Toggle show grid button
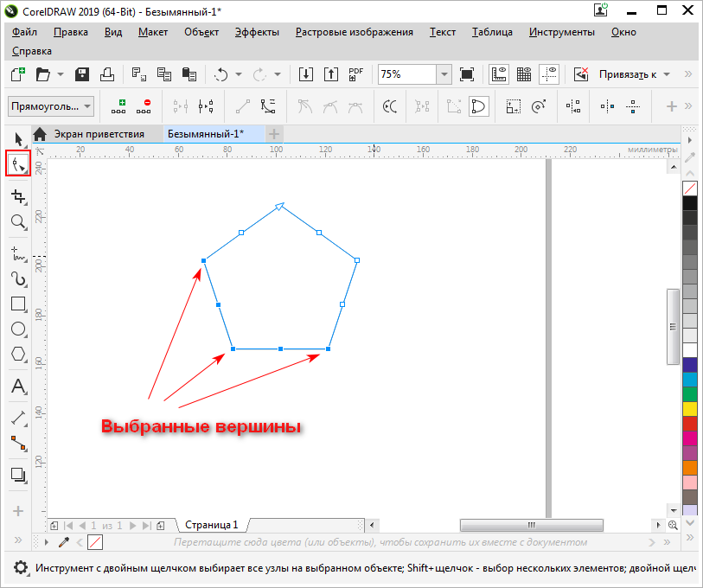This screenshot has height=588, width=703. (523, 74)
